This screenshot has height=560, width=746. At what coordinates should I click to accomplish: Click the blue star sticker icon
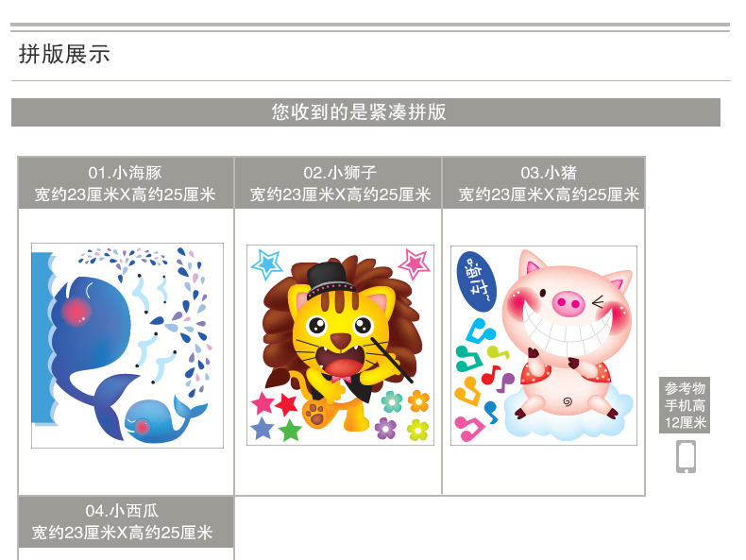point(267,263)
